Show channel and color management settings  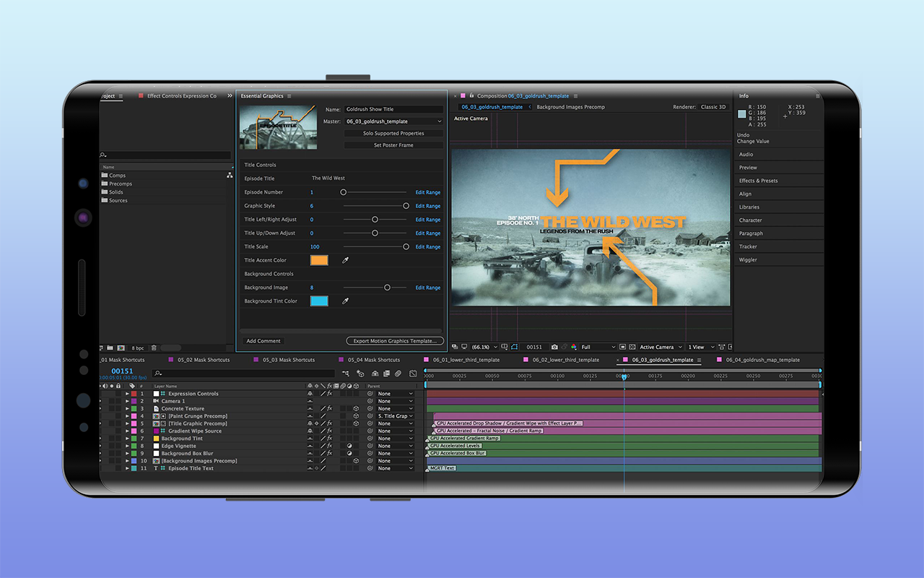point(574,347)
